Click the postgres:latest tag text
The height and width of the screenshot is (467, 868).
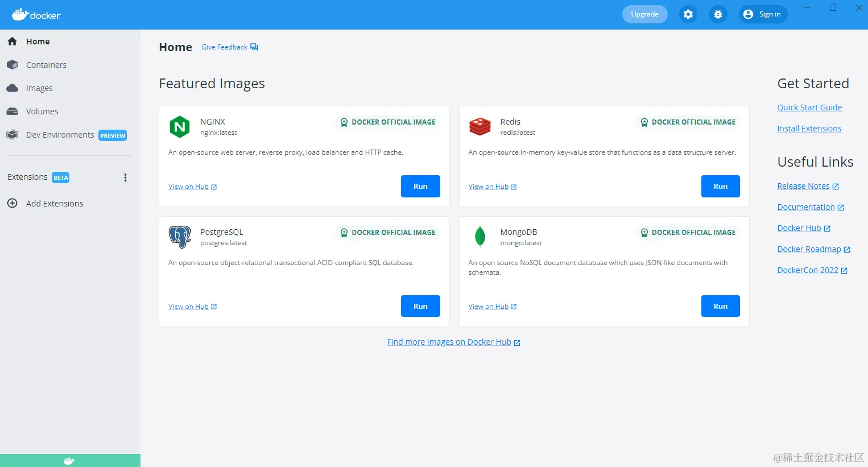coord(224,243)
